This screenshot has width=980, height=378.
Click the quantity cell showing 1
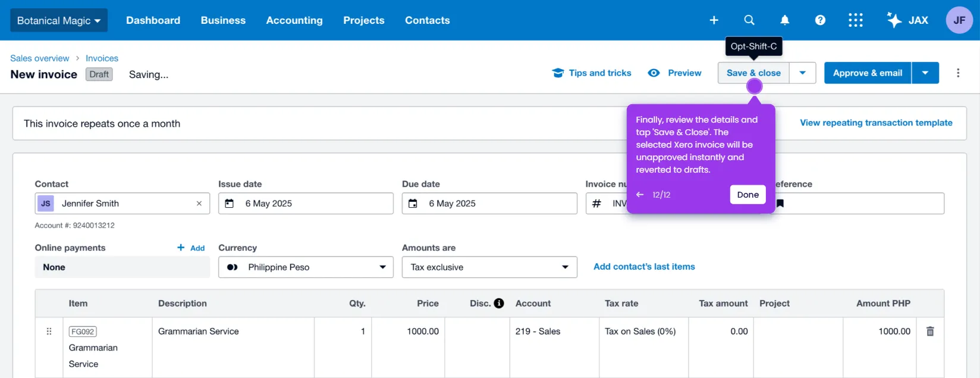tap(343, 348)
